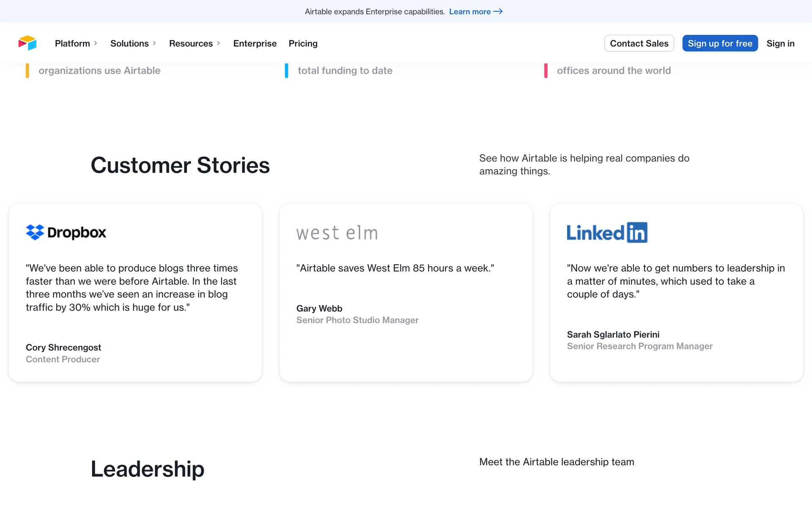
Task: Expand the Solutions menu chevron
Action: 154,43
